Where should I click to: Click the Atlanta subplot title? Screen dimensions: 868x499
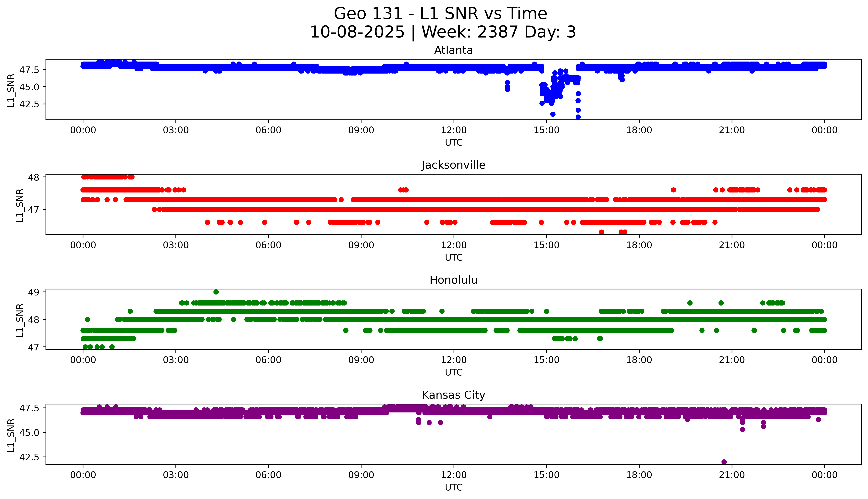click(x=453, y=50)
